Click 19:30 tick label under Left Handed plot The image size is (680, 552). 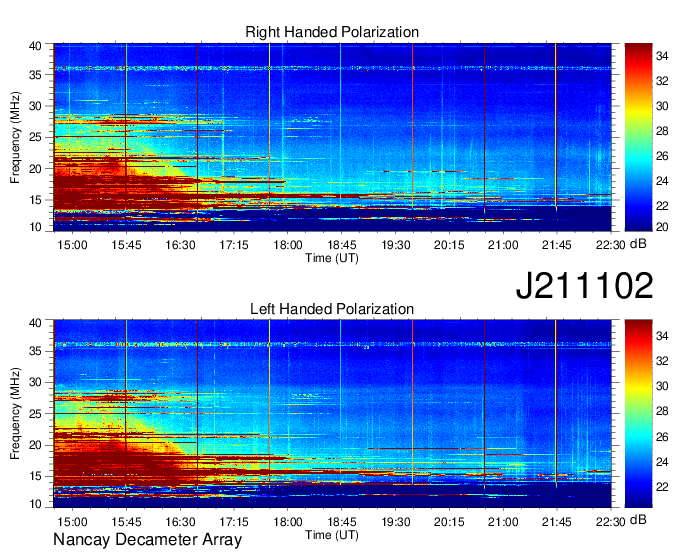pyautogui.click(x=396, y=522)
